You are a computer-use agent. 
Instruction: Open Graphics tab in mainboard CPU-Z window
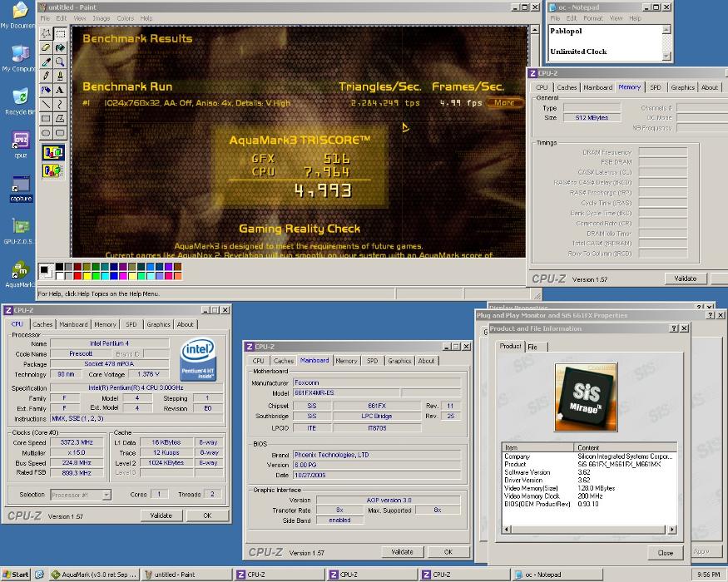tap(399, 361)
